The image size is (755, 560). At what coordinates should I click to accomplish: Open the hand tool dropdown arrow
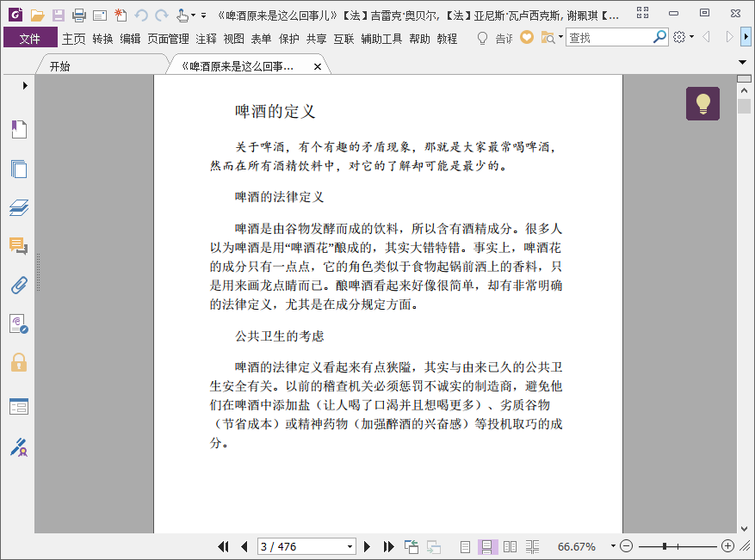(193, 15)
